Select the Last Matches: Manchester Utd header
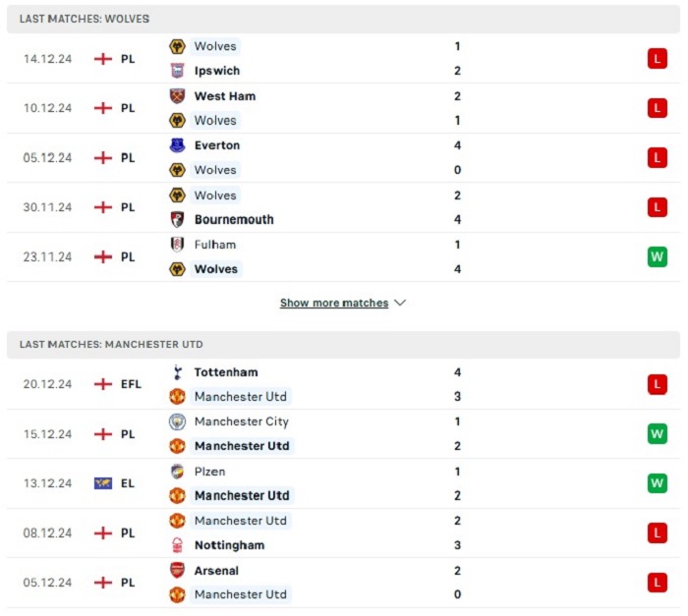The height and width of the screenshot is (616, 688). (x=344, y=345)
